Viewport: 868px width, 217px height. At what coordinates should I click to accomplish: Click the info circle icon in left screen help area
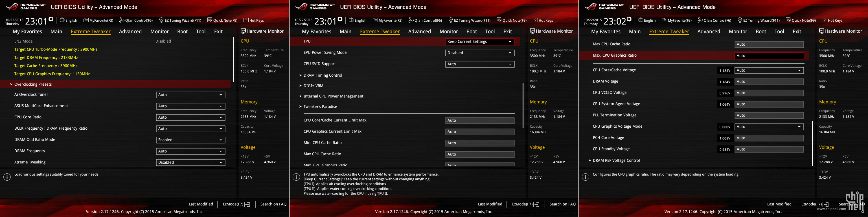[x=7, y=177]
